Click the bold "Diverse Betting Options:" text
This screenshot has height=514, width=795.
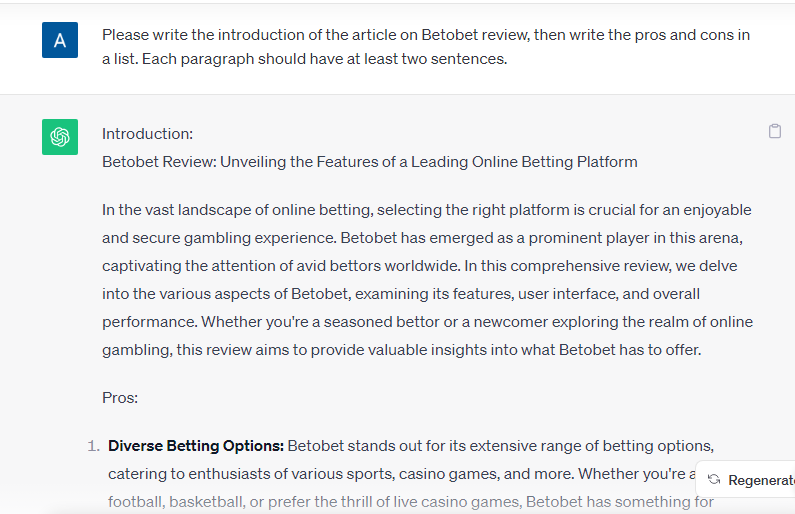[x=196, y=446]
